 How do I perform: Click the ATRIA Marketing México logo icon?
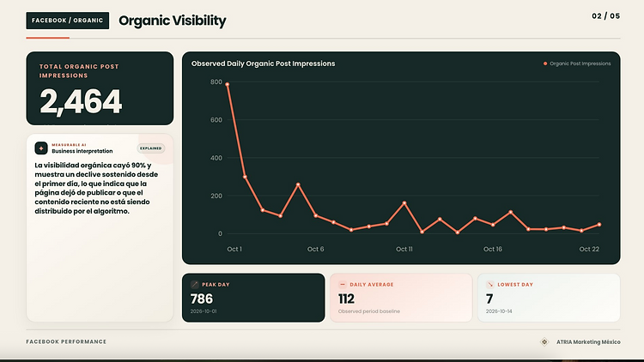tap(544, 342)
